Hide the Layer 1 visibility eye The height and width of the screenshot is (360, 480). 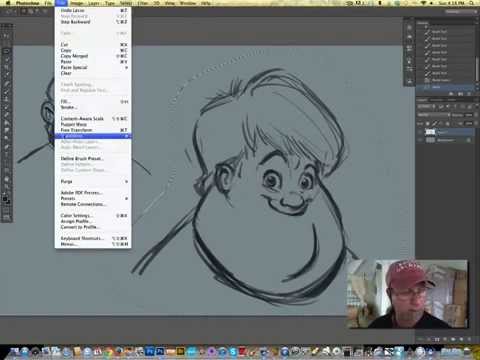click(420, 132)
